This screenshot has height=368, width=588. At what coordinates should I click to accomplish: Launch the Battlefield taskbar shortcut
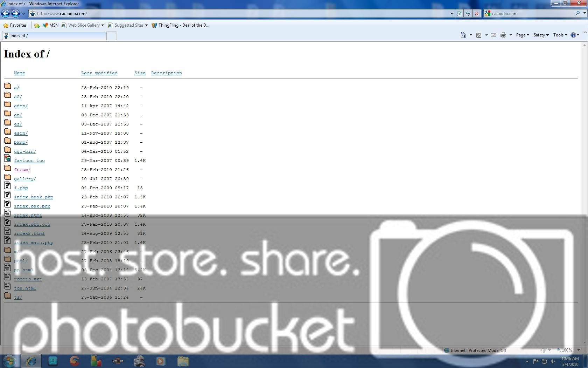[x=118, y=361]
